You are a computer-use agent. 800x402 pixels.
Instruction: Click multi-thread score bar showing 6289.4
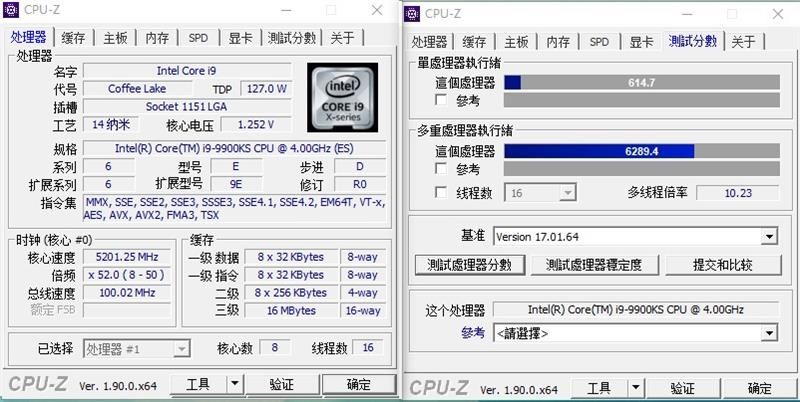[642, 151]
